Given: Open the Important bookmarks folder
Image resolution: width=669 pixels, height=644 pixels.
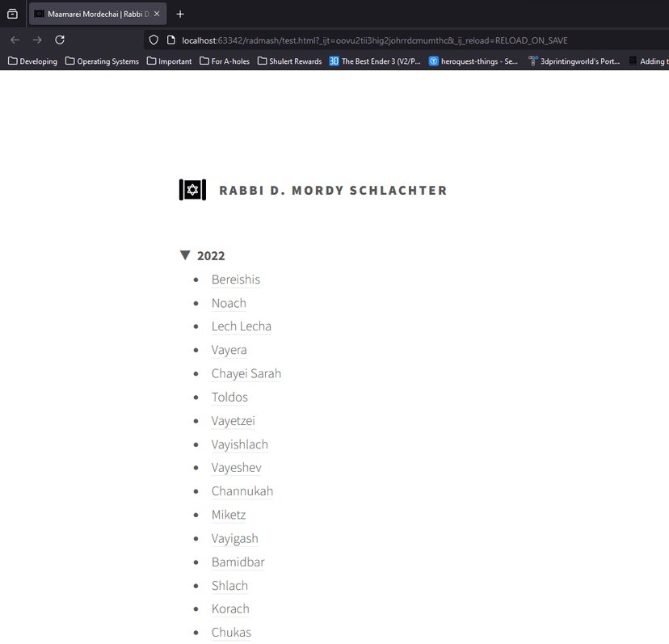Looking at the screenshot, I should click(170, 61).
